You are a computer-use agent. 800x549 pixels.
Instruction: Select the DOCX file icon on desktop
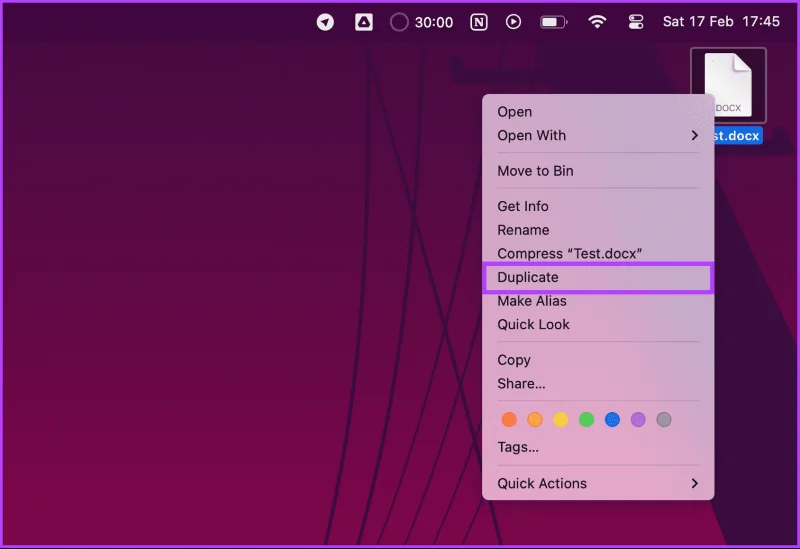click(728, 85)
